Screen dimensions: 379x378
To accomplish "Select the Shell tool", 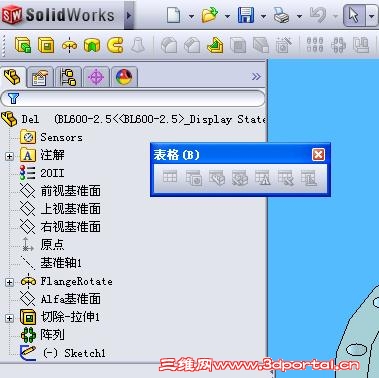I will click(238, 45).
